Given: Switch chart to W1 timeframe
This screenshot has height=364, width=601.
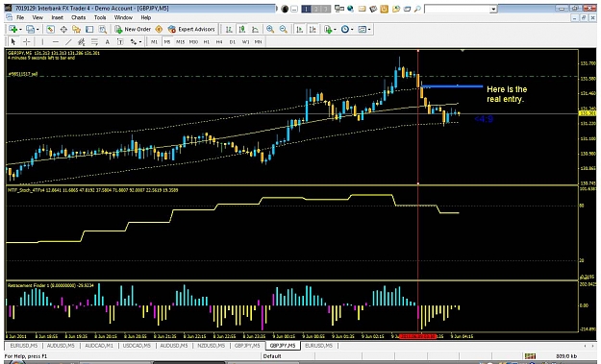Looking at the screenshot, I should click(246, 41).
